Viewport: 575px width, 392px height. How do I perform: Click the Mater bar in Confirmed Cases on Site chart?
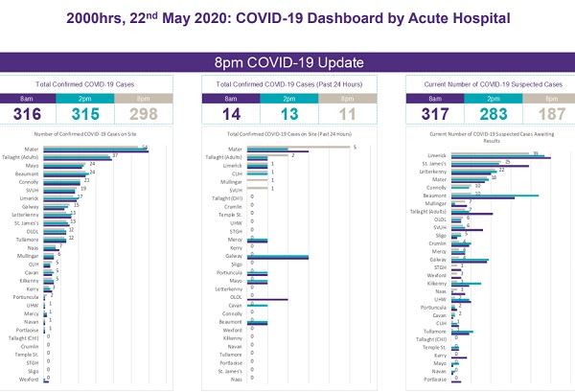94,149
